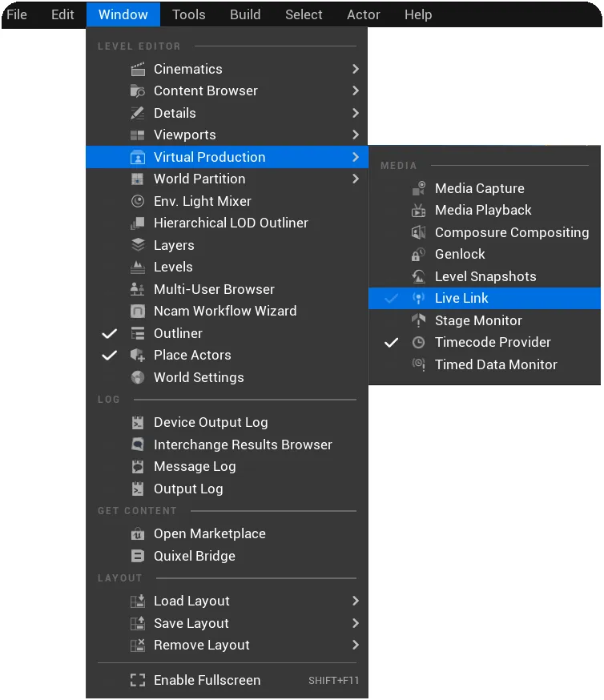
Task: Click the SHIFT+F11 shortcut text
Action: pos(333,680)
